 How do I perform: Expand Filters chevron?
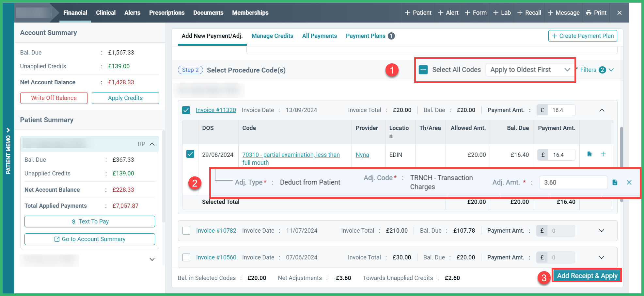coord(611,70)
